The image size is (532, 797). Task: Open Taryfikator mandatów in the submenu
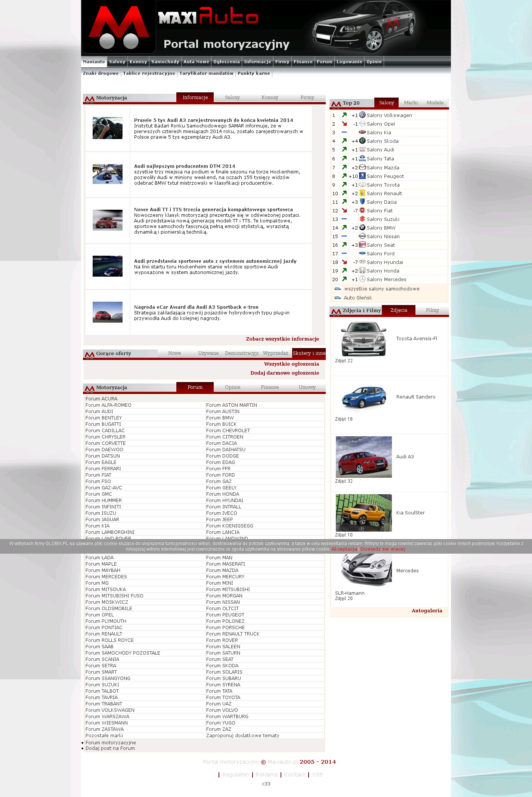tap(206, 73)
